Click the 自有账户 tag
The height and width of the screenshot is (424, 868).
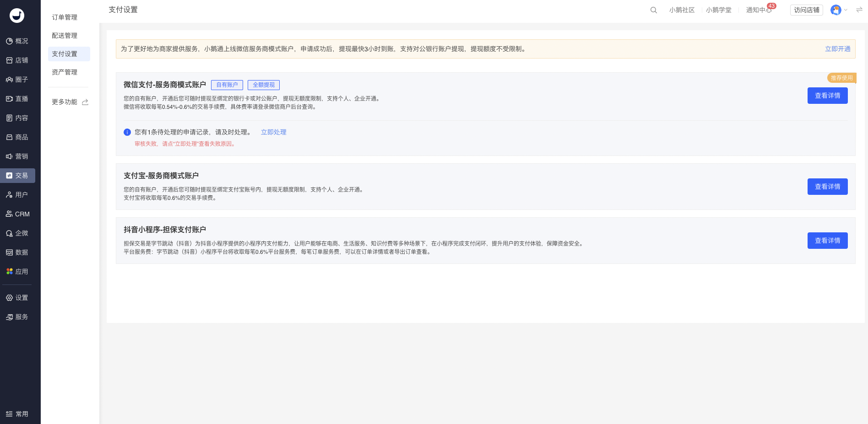point(227,85)
